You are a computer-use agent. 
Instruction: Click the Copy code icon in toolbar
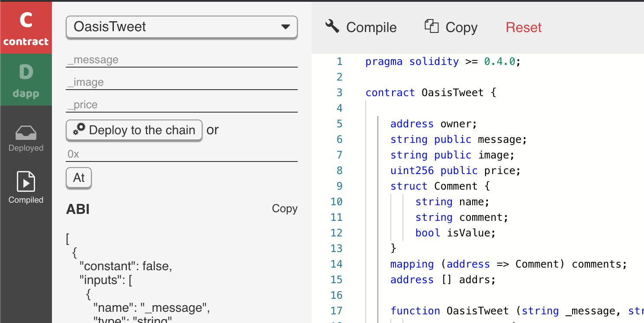tap(431, 26)
